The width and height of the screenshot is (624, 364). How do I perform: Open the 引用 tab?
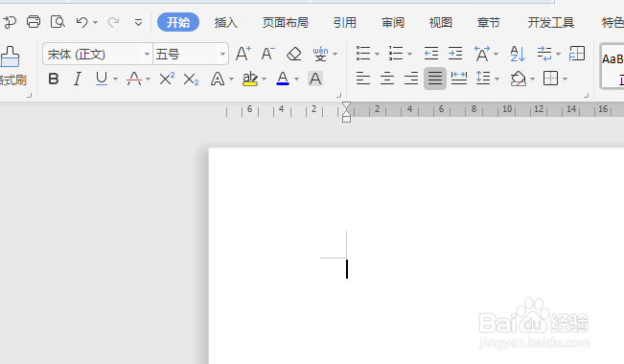(x=345, y=23)
